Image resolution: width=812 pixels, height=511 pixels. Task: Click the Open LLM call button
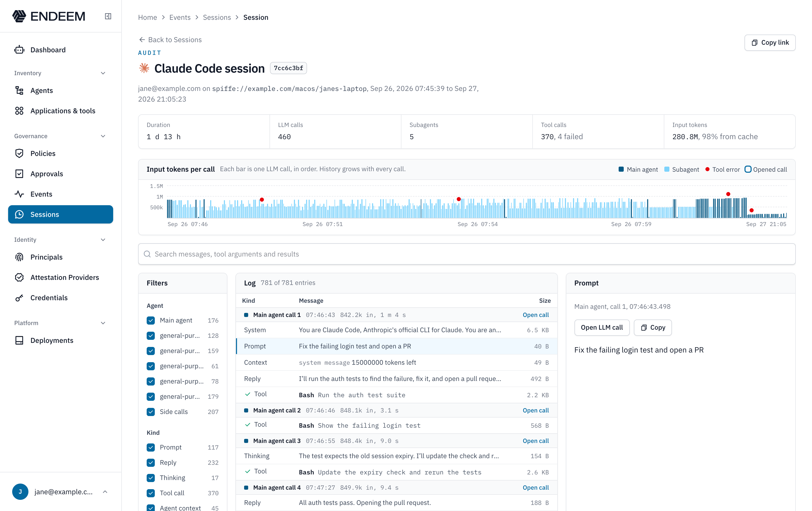602,327
